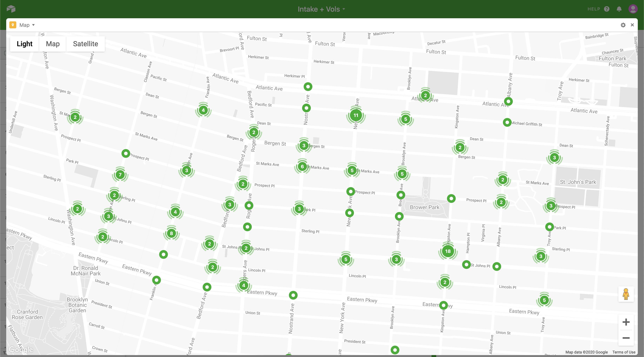Click the cluster marker labeled 18
Viewport: 644px width, 357px height.
[448, 251]
